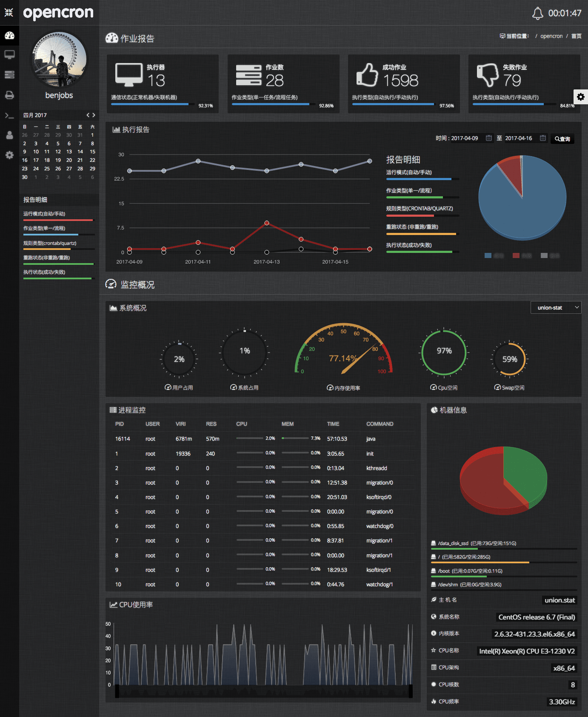This screenshot has width=588, height=717.
Task: Open the floating gear settings button
Action: [581, 97]
